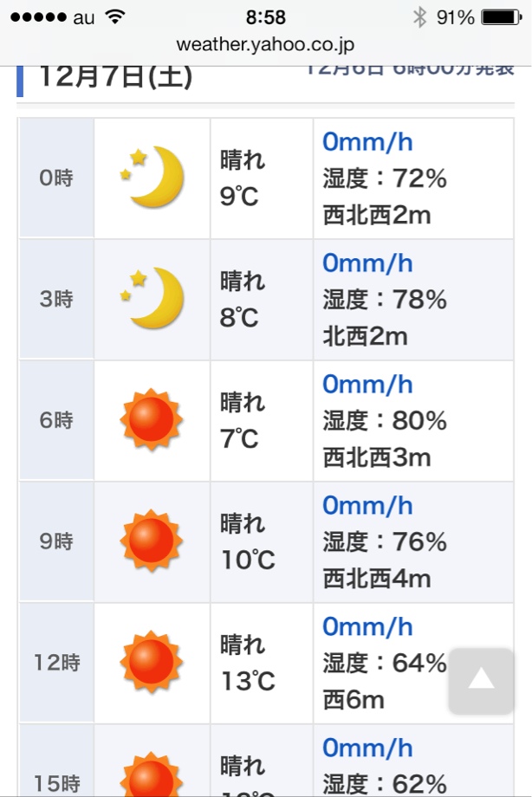Viewport: 532px width, 797px height.
Task: Tap the weather.yahoo.co.jp address bar
Action: pyautogui.click(x=265, y=45)
